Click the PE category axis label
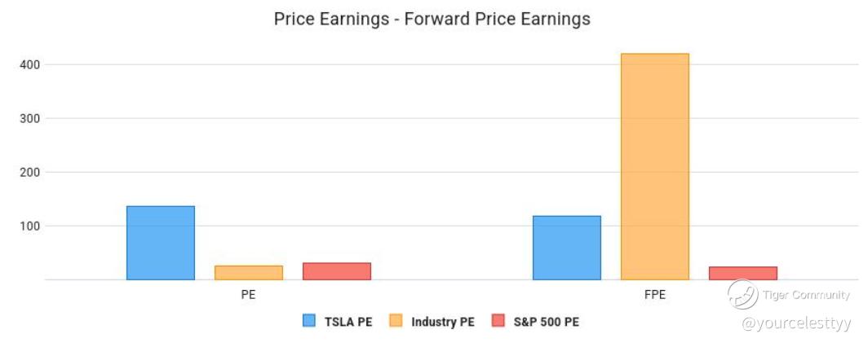 coord(249,295)
